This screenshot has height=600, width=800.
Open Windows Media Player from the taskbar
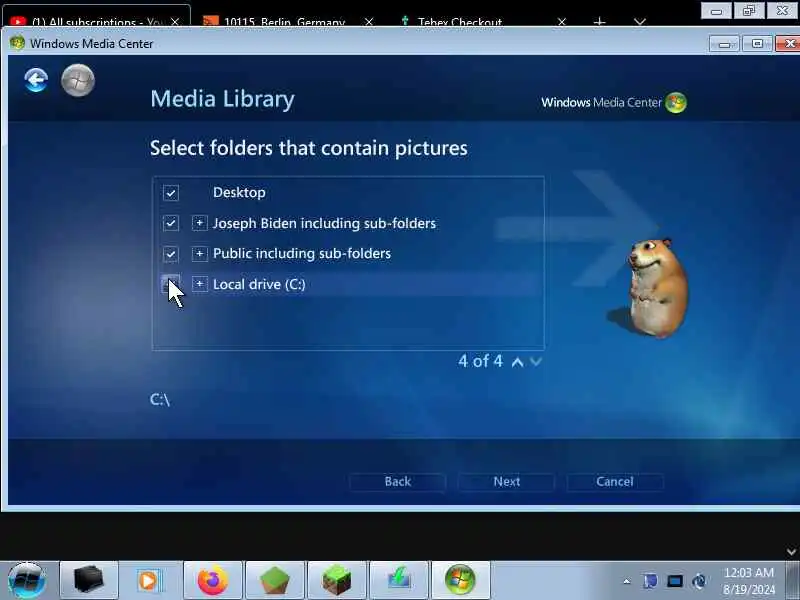pos(150,580)
